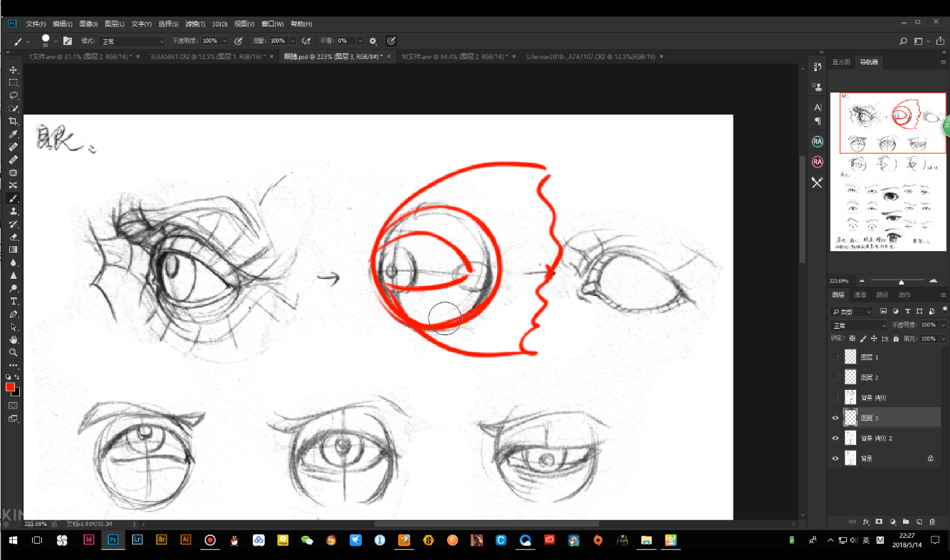Select the Brush tool in toolbox
The image size is (950, 560).
click(x=13, y=199)
